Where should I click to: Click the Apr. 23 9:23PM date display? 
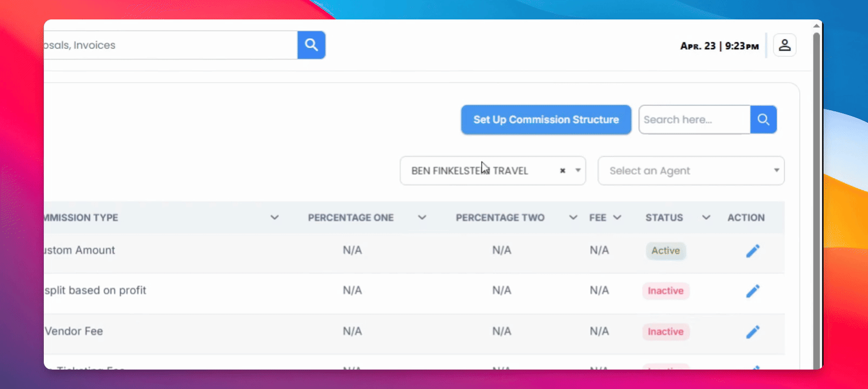719,46
